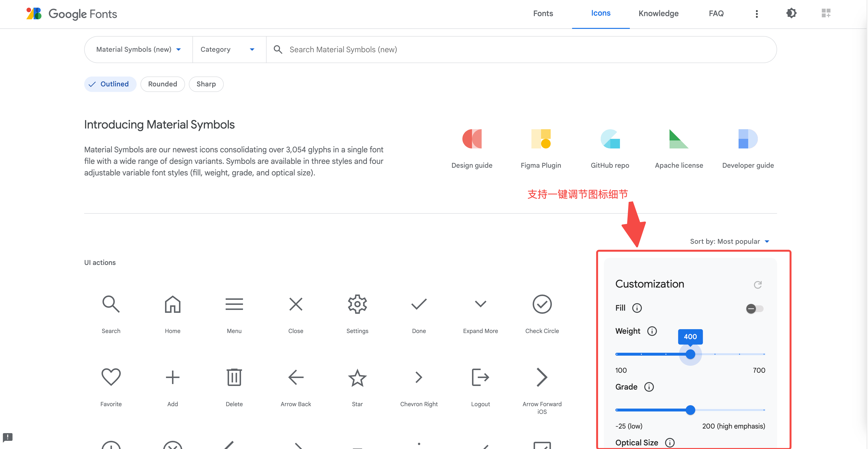
Task: Open the Design guide link
Action: (x=472, y=149)
